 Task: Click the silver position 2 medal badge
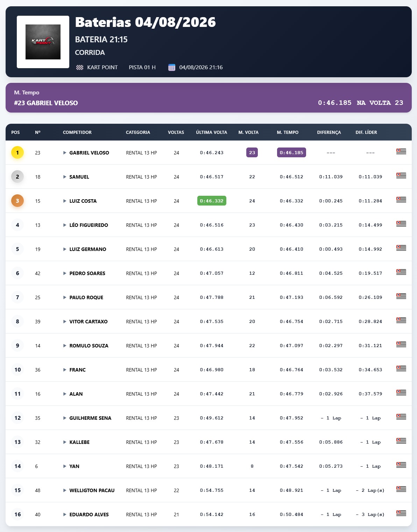click(17, 177)
